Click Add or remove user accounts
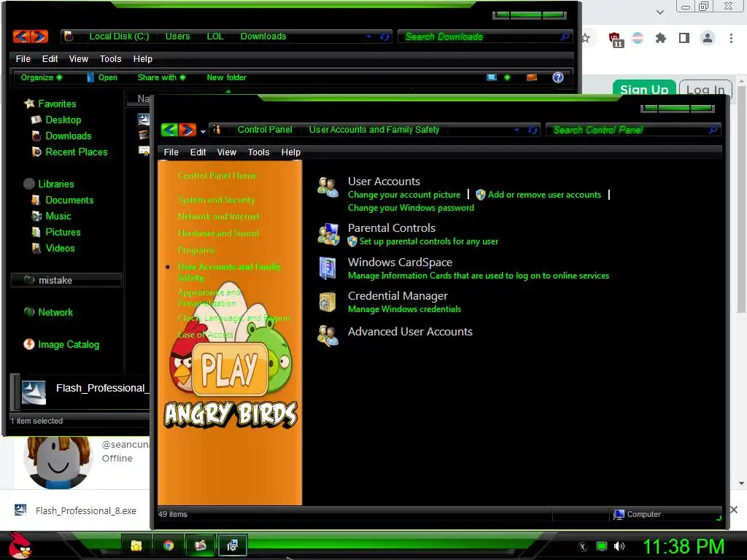This screenshot has width=747, height=560. click(544, 194)
